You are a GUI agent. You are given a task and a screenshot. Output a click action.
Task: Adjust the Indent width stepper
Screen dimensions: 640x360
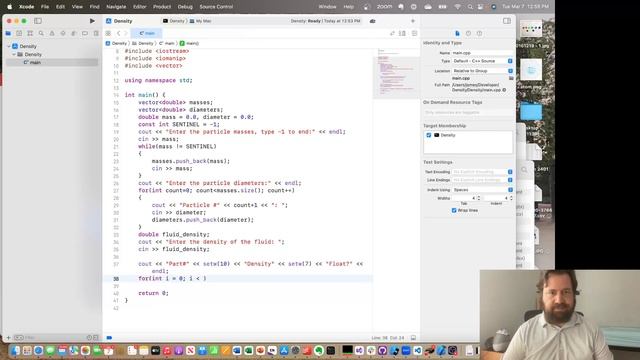[x=511, y=198]
